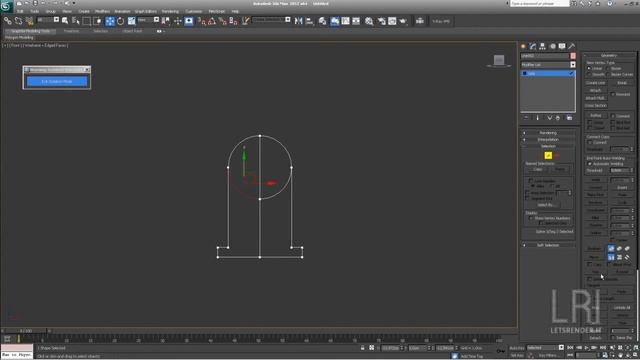640x360 pixels.
Task: Click the Render Production teapot icon
Action: point(403,21)
